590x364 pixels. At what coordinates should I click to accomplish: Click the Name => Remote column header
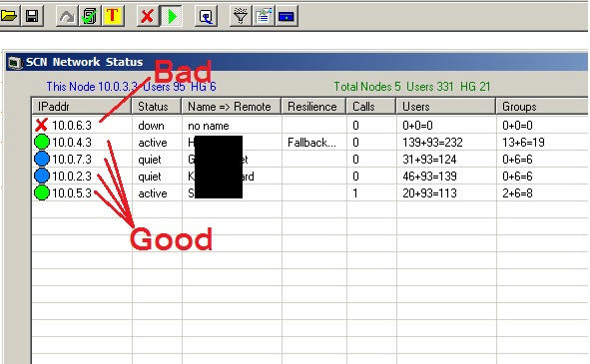[x=232, y=107]
